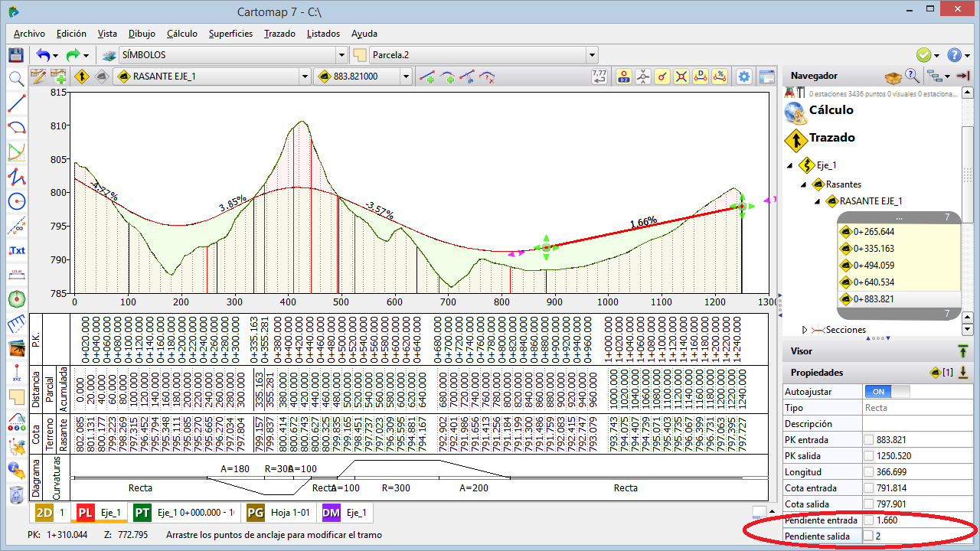The height and width of the screenshot is (551, 980).
Task: Click the Cálculo navigator section
Action: [831, 110]
